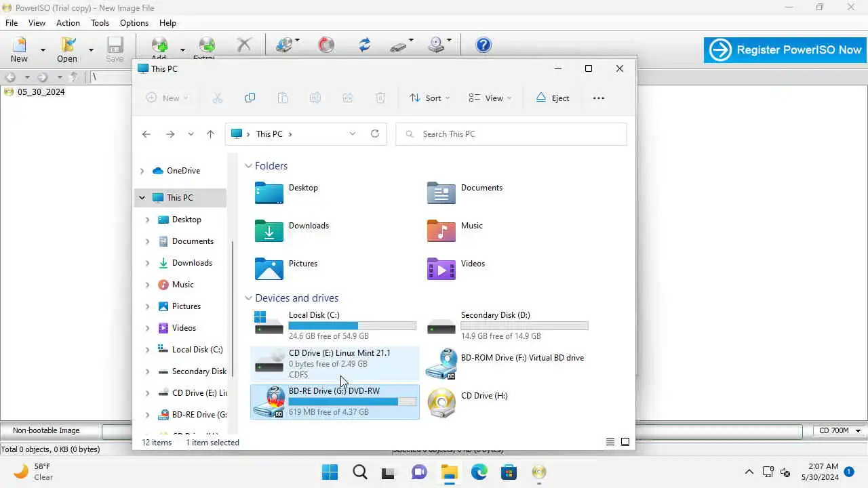
Task: Open recent locations dropdown arrow in Explorer
Action: point(191,134)
